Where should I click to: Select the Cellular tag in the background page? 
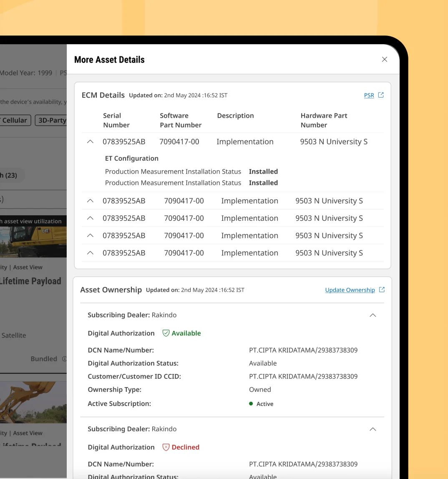coord(15,120)
